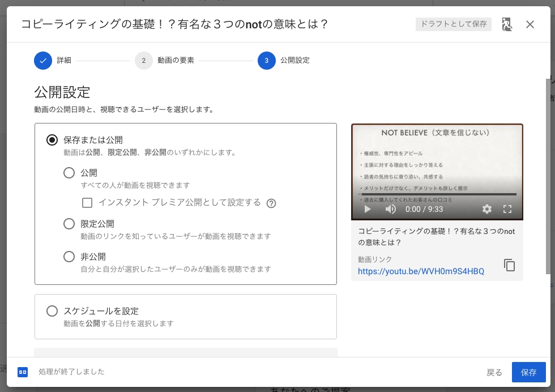Image resolution: width=555 pixels, height=392 pixels.
Task: Select the 限定公開 radio option
Action: [69, 224]
